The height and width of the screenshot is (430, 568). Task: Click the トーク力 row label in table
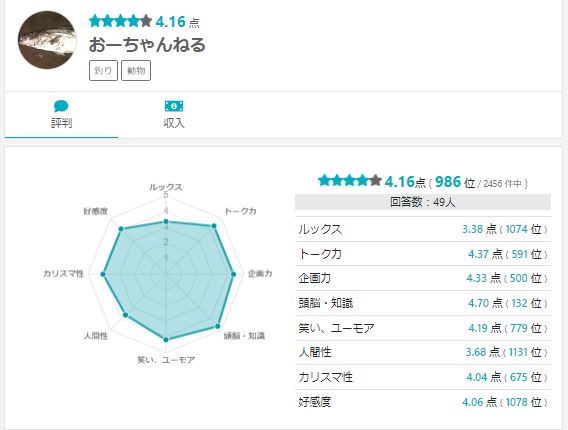(320, 254)
